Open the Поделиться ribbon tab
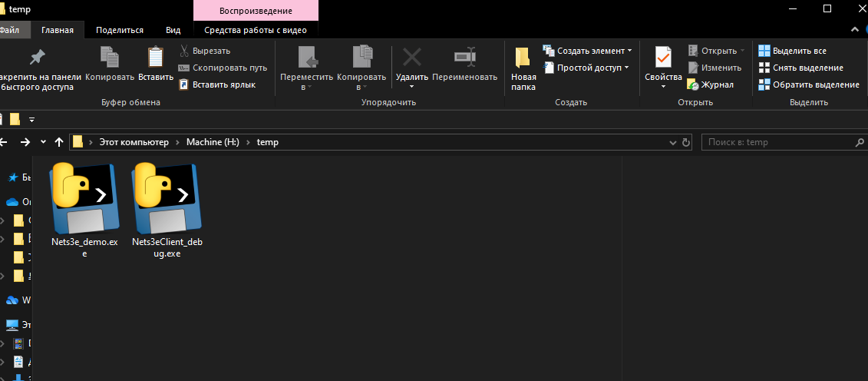The height and width of the screenshot is (381, 868). click(120, 31)
